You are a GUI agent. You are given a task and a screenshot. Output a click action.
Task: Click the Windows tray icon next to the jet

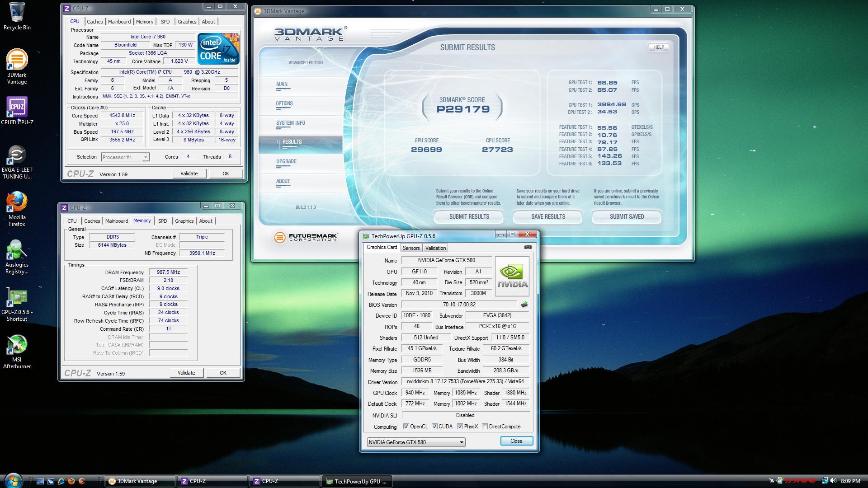click(779, 481)
